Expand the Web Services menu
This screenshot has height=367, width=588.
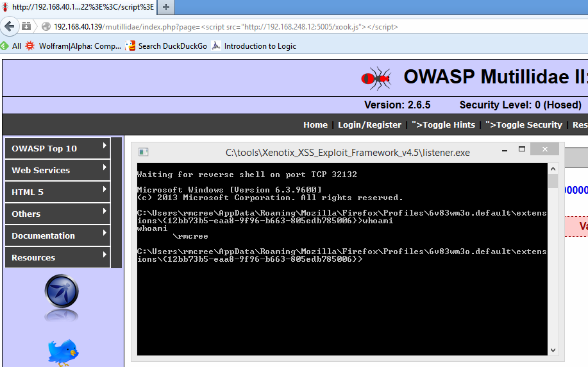click(58, 170)
